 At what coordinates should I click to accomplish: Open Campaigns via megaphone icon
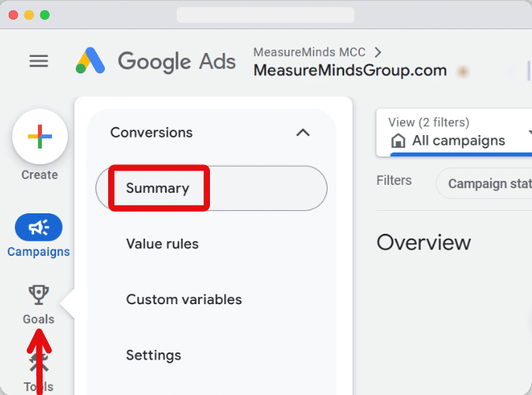pos(39,228)
